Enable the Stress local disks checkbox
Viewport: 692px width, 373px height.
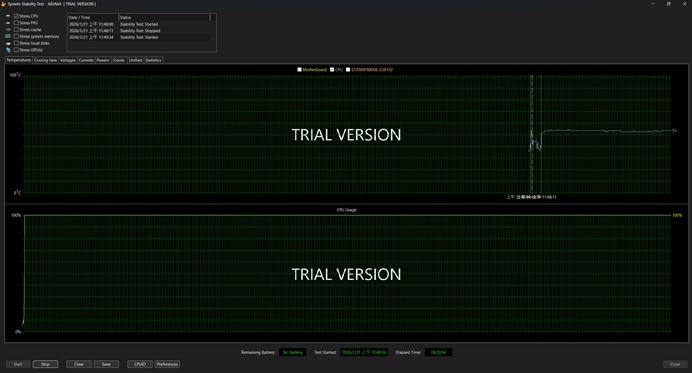[x=16, y=43]
